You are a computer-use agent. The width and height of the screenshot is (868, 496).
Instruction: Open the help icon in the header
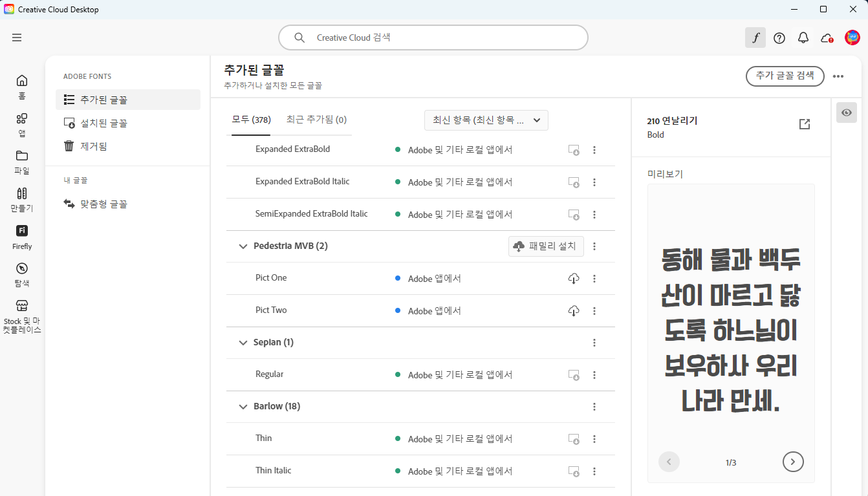click(x=779, y=38)
